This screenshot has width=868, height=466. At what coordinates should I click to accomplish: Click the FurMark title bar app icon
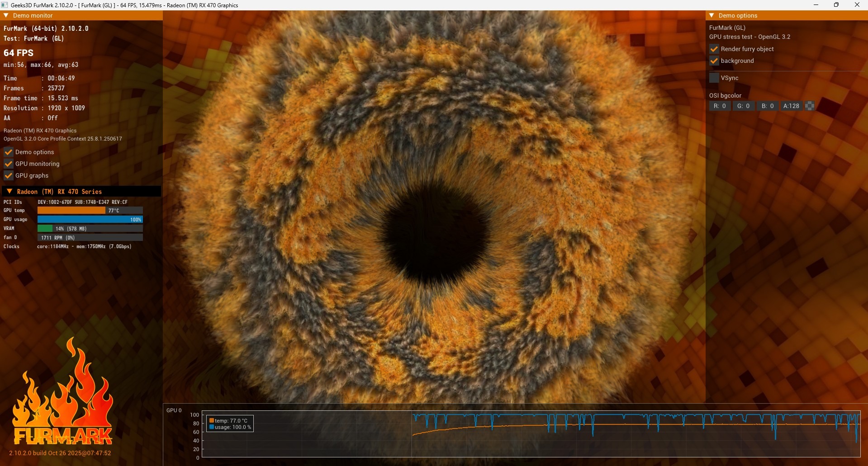pyautogui.click(x=5, y=5)
